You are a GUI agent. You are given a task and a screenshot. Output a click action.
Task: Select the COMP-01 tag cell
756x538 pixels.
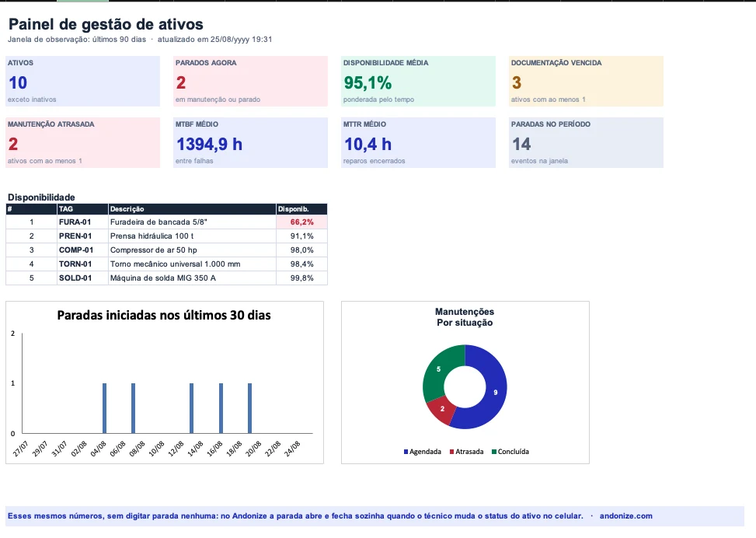point(82,250)
